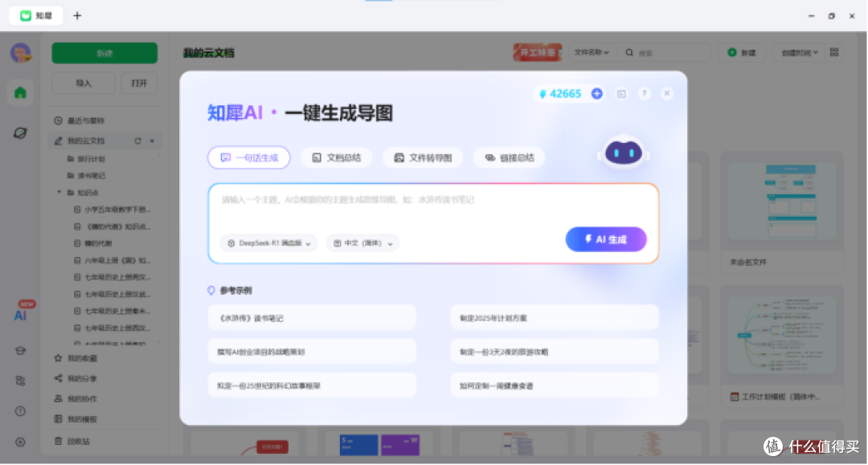Open the AI icon with NEW badge
Screen dimensions: 868x465
(20, 315)
